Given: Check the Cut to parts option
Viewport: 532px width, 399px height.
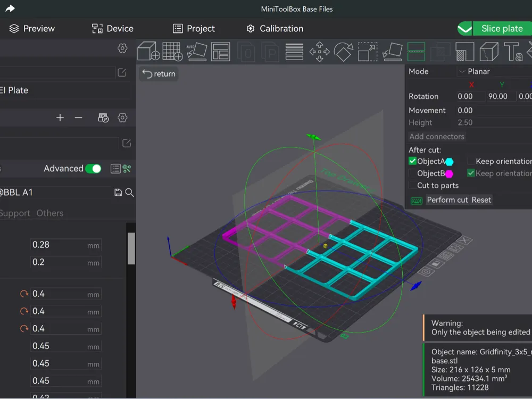Looking at the screenshot, I should (x=412, y=185).
